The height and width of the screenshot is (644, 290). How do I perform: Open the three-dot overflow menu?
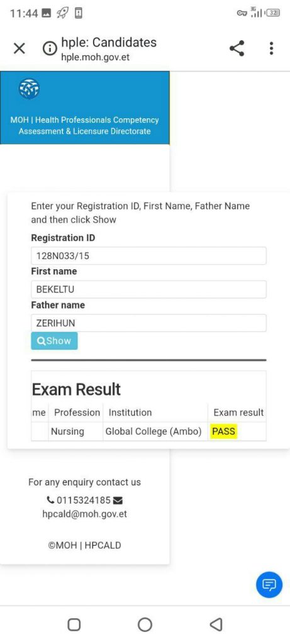[x=271, y=48]
